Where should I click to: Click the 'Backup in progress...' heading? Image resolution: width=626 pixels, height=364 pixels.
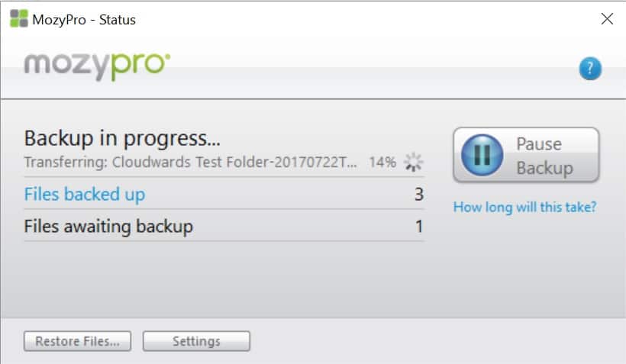pyautogui.click(x=122, y=138)
